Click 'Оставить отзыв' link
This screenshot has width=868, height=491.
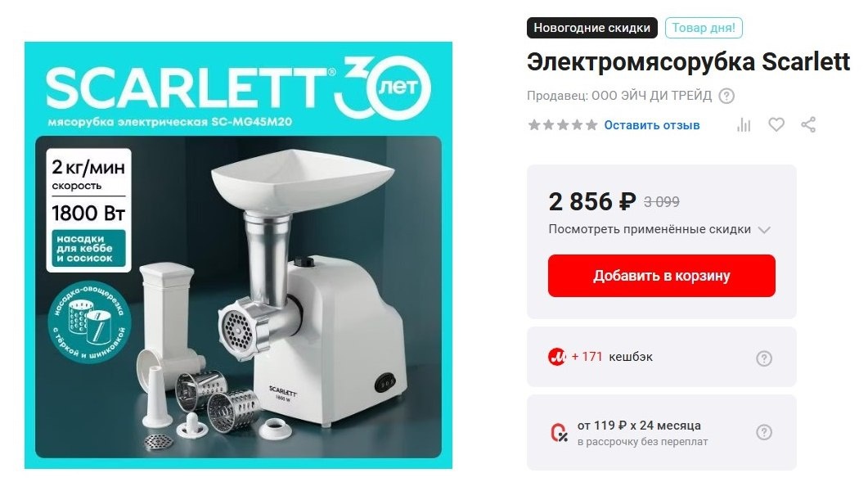pos(651,125)
